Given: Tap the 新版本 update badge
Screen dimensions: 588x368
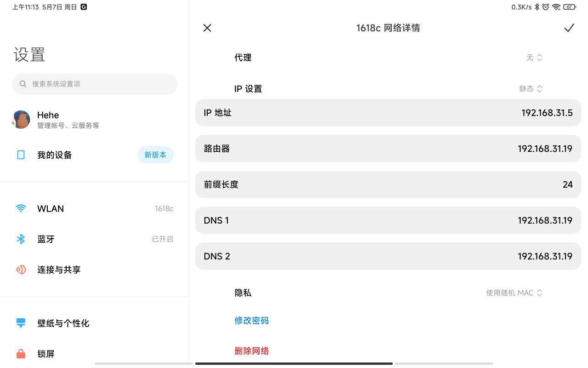Looking at the screenshot, I should (x=155, y=155).
